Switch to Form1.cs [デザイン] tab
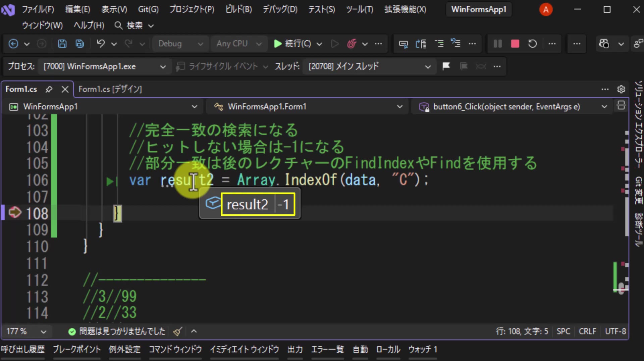 (x=110, y=89)
